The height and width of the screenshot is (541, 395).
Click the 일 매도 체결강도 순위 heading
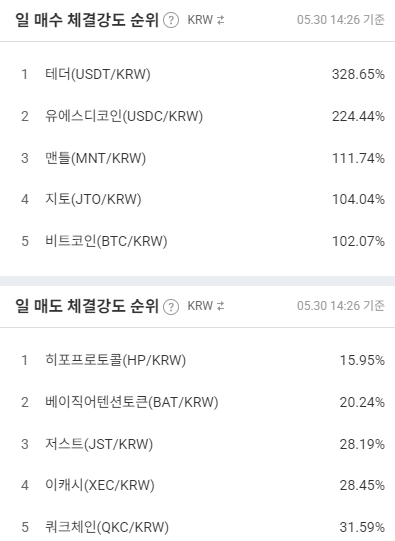pos(87,306)
